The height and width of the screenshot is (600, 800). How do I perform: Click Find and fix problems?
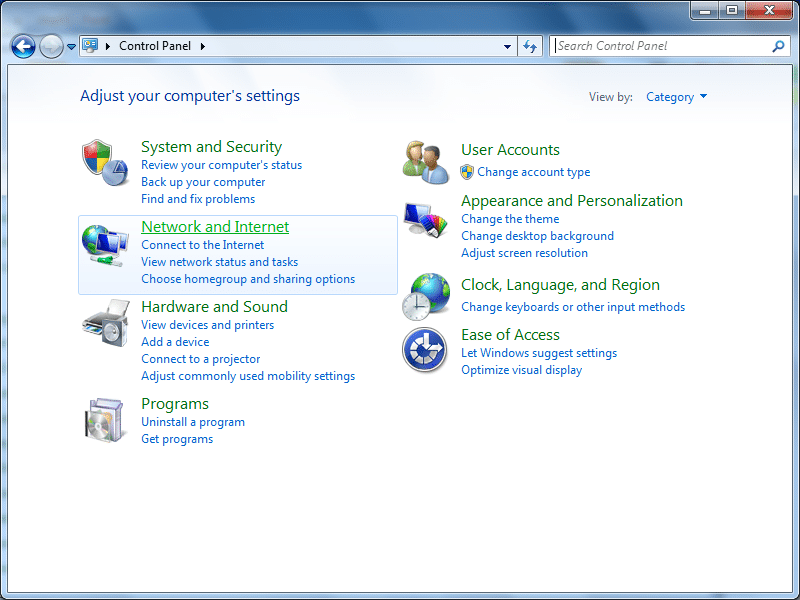pyautogui.click(x=198, y=199)
